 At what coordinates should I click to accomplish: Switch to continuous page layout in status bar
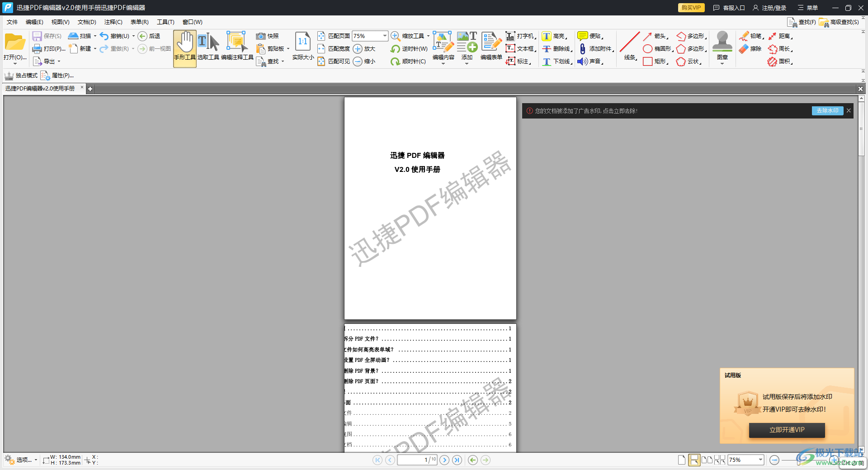coord(694,460)
